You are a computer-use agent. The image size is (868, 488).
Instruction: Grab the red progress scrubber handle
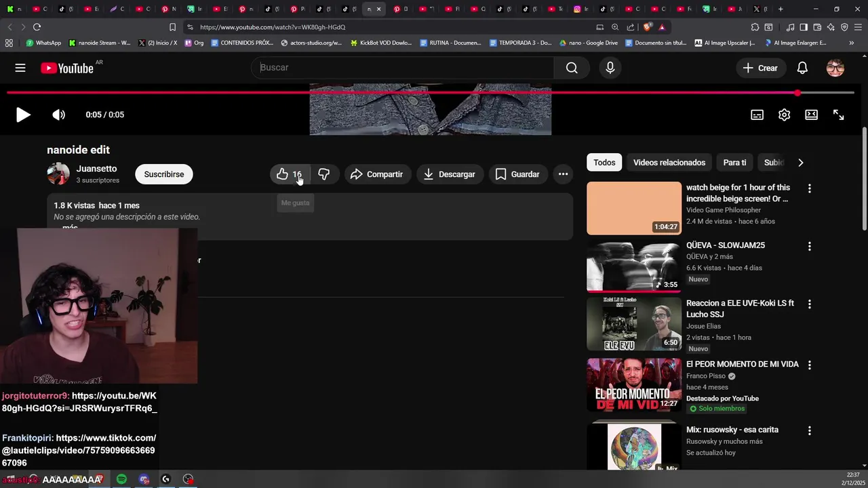797,93
